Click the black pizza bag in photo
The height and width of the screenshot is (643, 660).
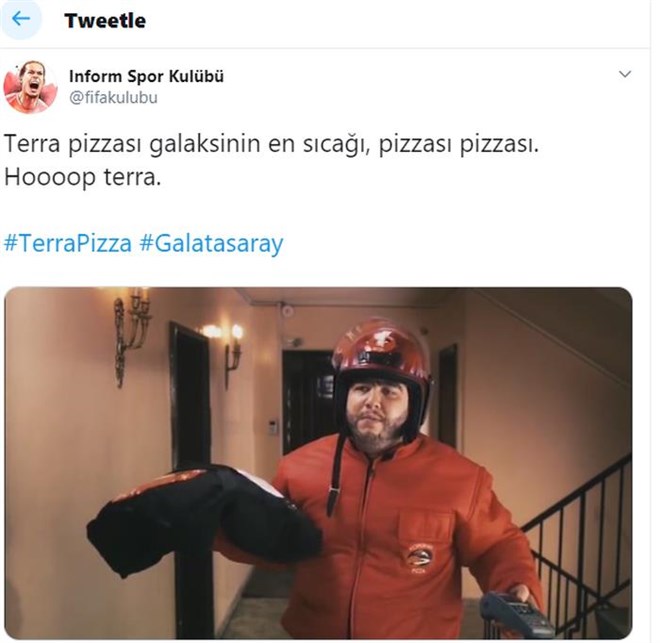pyautogui.click(x=204, y=520)
